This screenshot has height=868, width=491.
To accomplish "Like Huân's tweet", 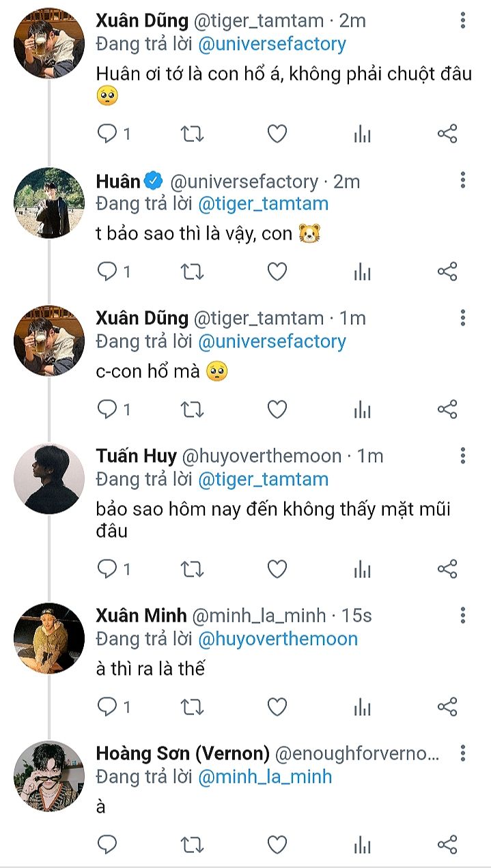I will tap(277, 272).
